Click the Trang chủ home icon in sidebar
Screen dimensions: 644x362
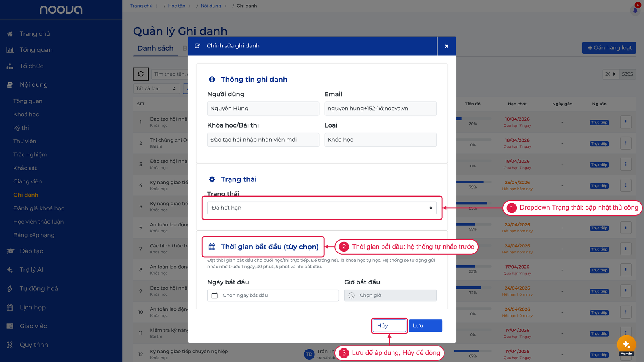[10, 34]
